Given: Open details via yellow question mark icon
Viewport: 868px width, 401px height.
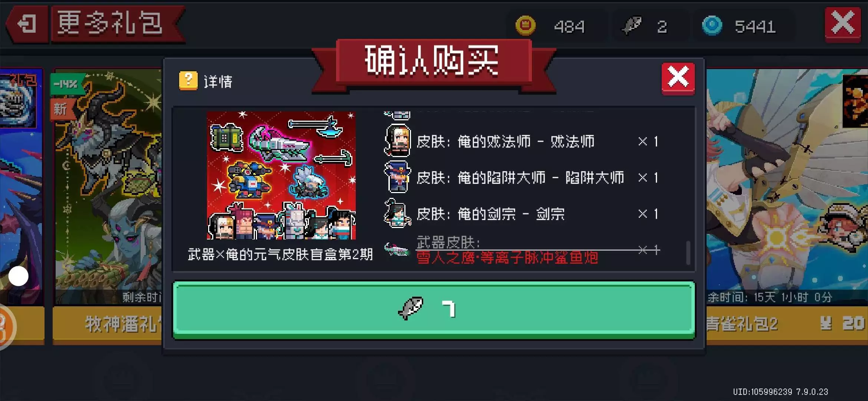Looking at the screenshot, I should pyautogui.click(x=188, y=81).
